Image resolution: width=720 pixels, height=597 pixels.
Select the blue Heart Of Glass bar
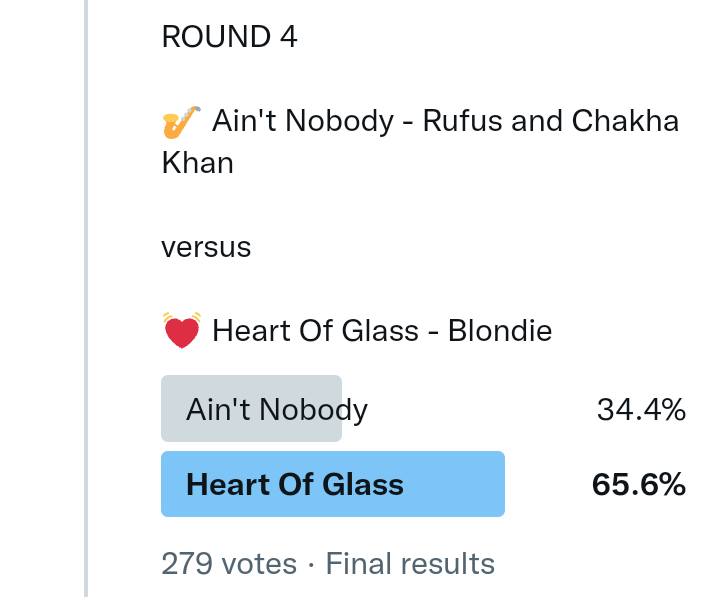[x=332, y=484]
